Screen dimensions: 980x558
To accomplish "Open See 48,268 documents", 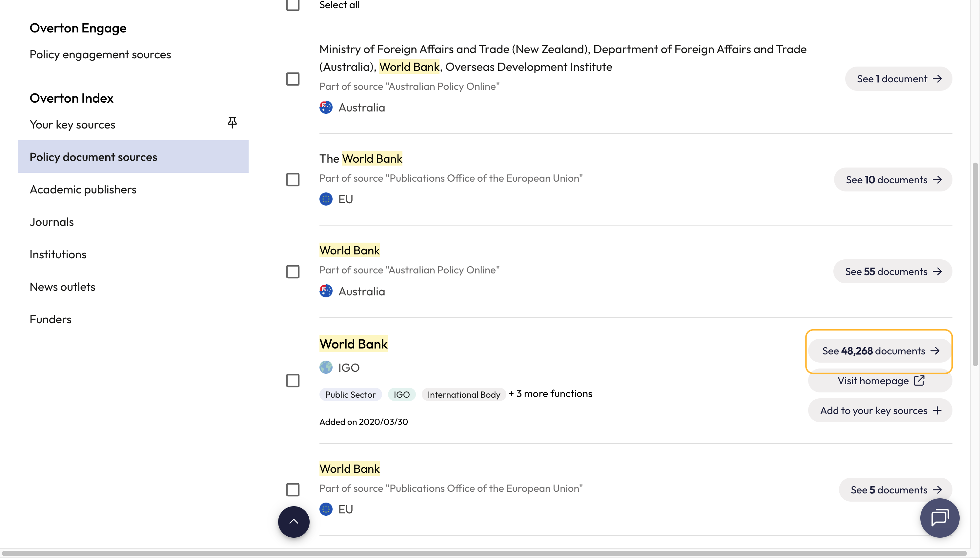I will 880,351.
